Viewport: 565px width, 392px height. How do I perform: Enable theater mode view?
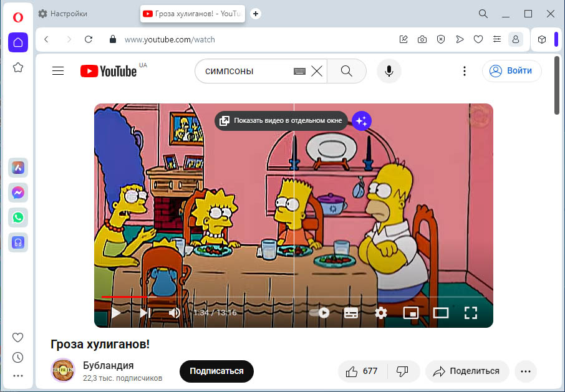click(441, 313)
